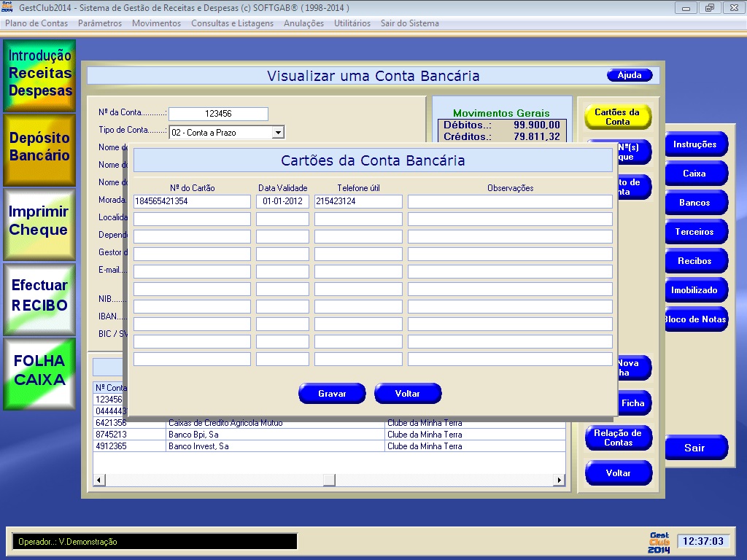Open the FOLHA CAIXA tile
The image size is (747, 560).
pyautogui.click(x=39, y=372)
